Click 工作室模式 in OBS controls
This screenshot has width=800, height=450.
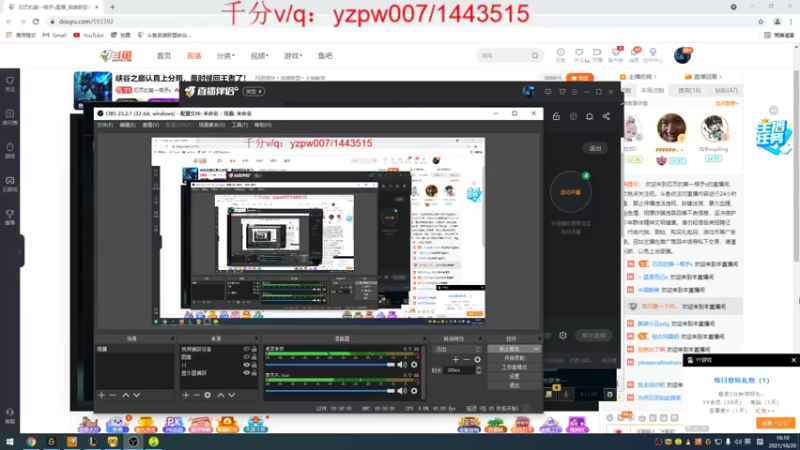pyautogui.click(x=514, y=367)
